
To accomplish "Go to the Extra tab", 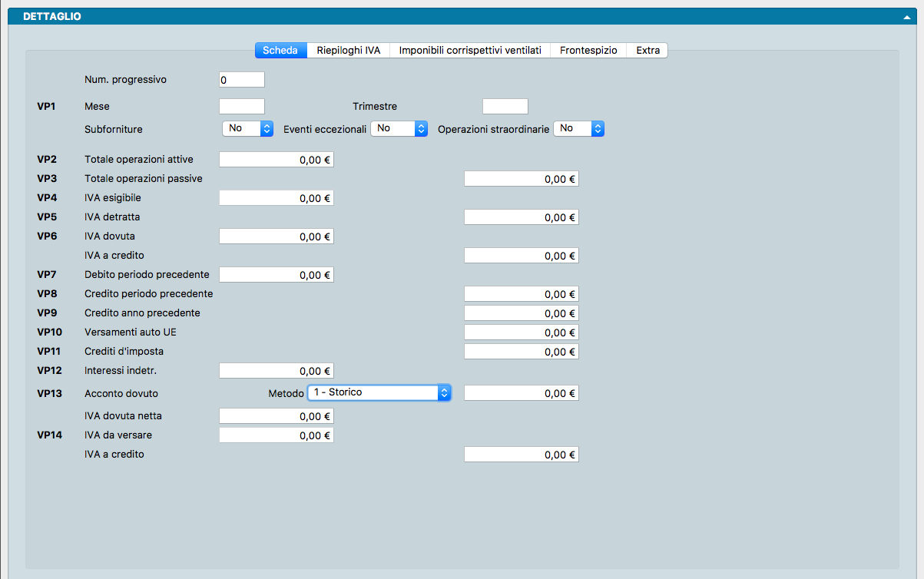I will pyautogui.click(x=647, y=50).
